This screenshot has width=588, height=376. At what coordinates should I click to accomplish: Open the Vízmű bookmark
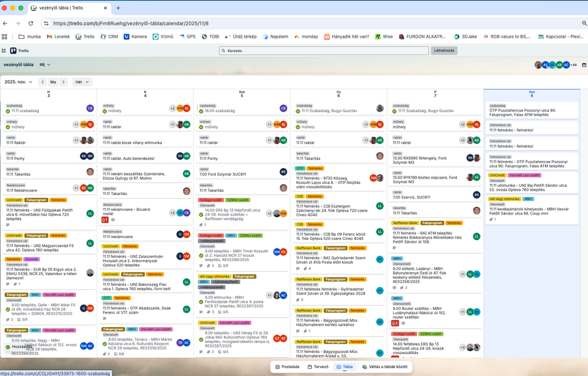click(x=163, y=37)
